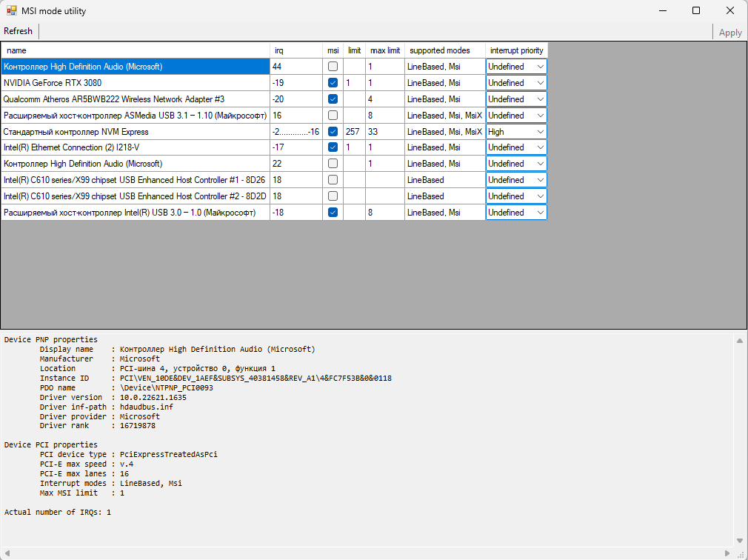The height and width of the screenshot is (560, 748).
Task: Click the MSI mode utility title bar icon
Action: (x=11, y=10)
